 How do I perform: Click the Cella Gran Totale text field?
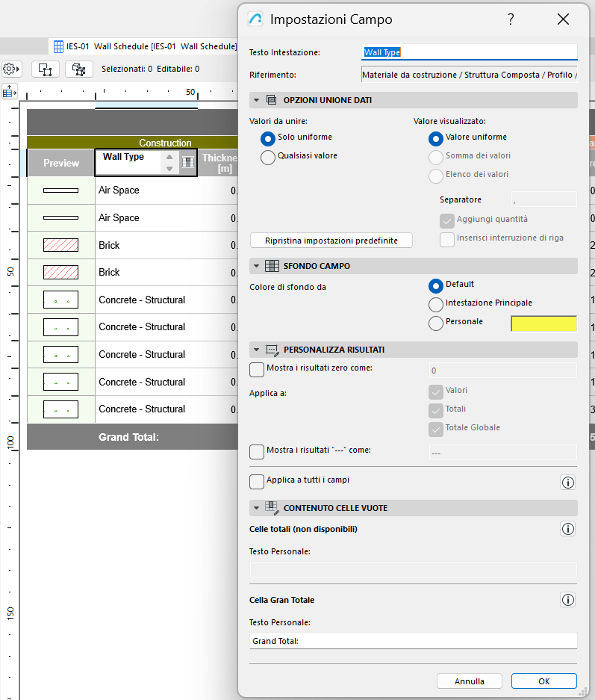(413, 641)
